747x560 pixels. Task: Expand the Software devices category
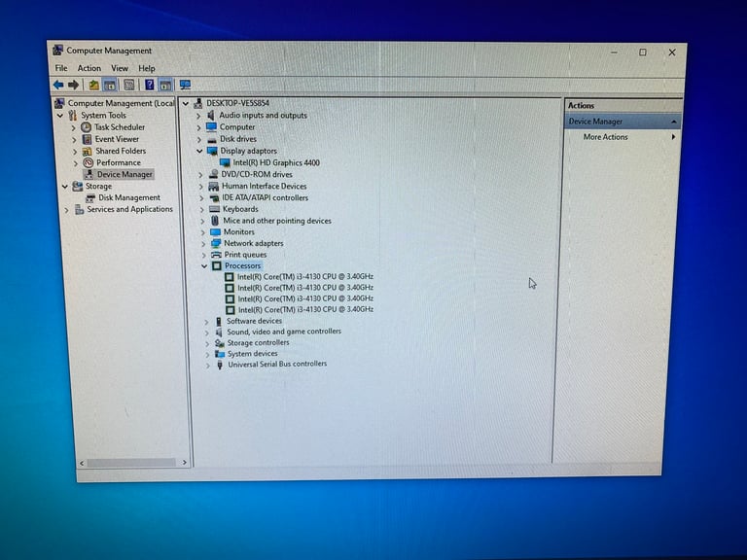tap(206, 322)
